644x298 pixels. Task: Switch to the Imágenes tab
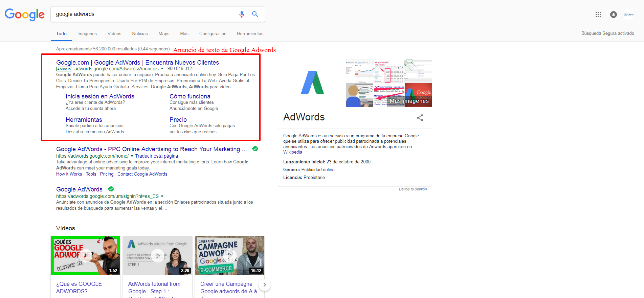(x=87, y=33)
